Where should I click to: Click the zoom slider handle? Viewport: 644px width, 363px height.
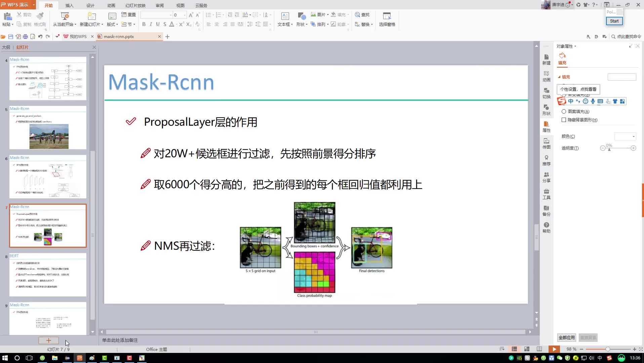tap(608, 349)
